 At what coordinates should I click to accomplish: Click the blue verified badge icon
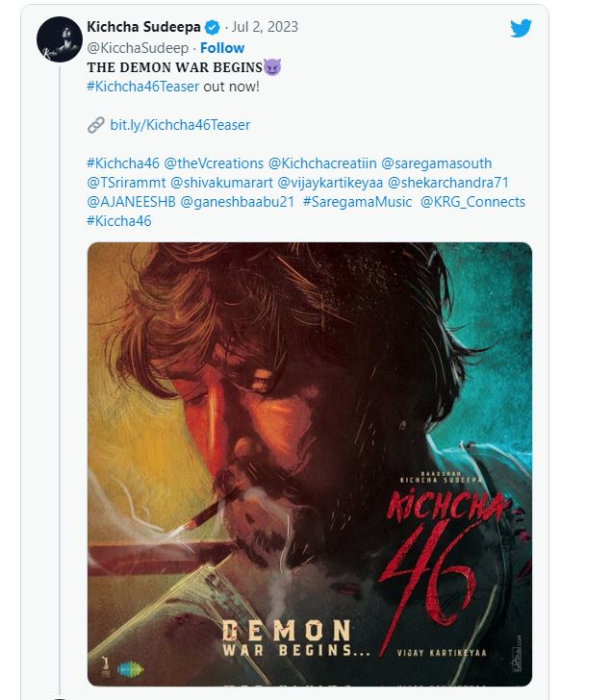(x=212, y=28)
